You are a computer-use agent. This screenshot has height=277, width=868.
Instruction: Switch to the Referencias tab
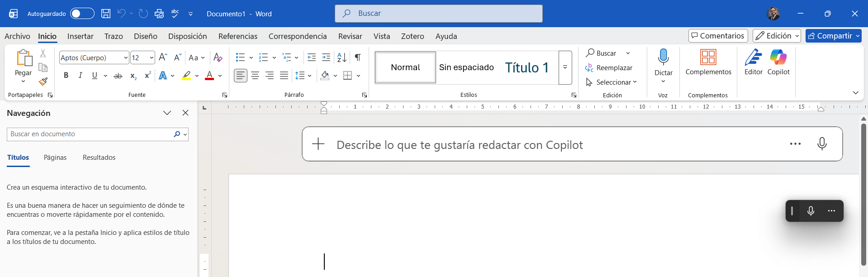coord(238,36)
